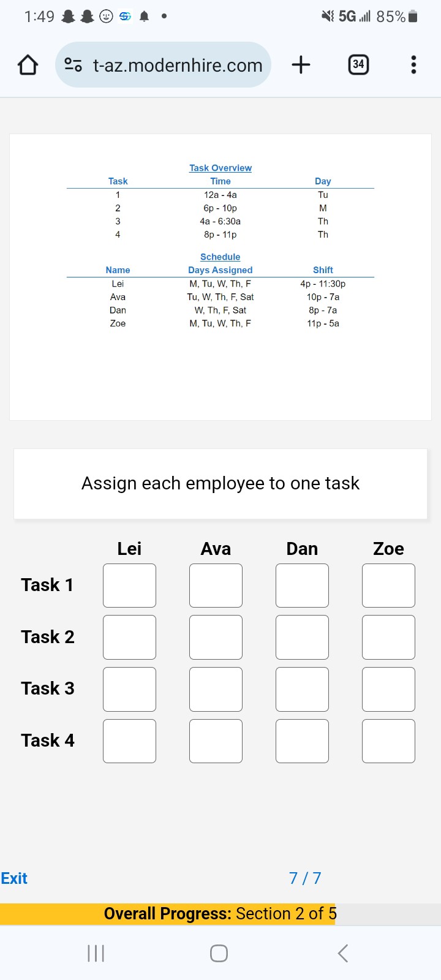Viewport: 441px width, 980px height.
Task: Click the new tab plus icon
Action: [301, 64]
